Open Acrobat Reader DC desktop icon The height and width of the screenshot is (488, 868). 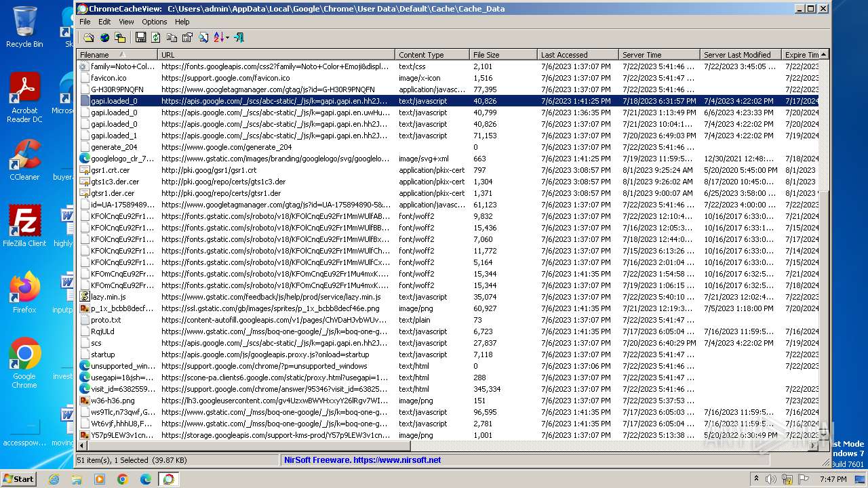point(24,98)
